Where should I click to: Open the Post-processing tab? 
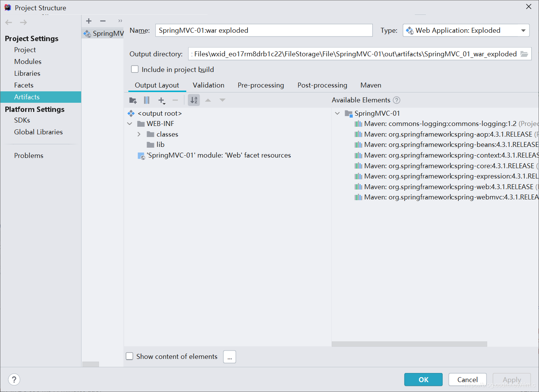click(322, 85)
